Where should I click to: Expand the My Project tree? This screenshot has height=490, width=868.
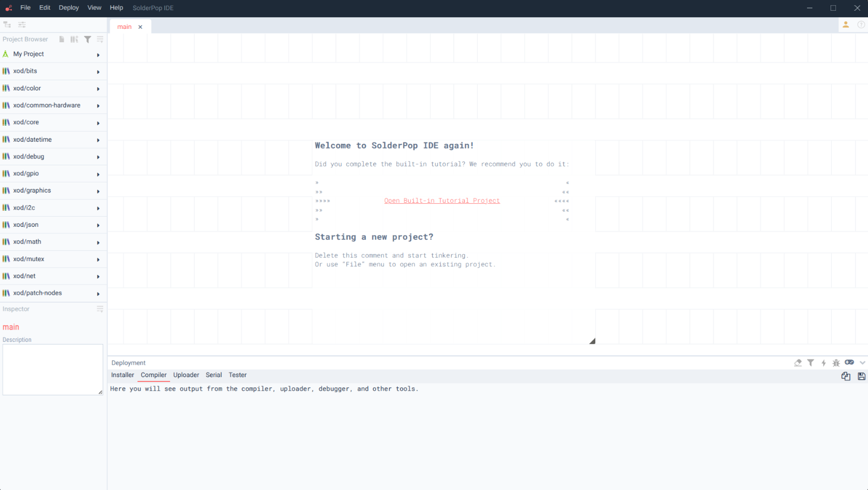tap(98, 55)
